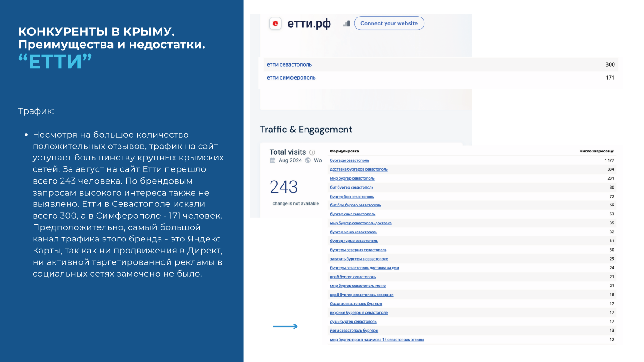Open the етти симферополь query link

(291, 78)
